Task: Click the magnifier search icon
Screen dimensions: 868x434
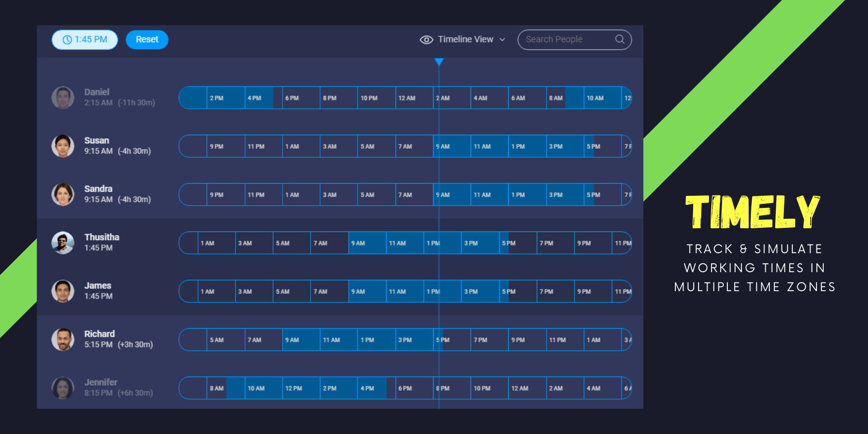Action: [620, 39]
